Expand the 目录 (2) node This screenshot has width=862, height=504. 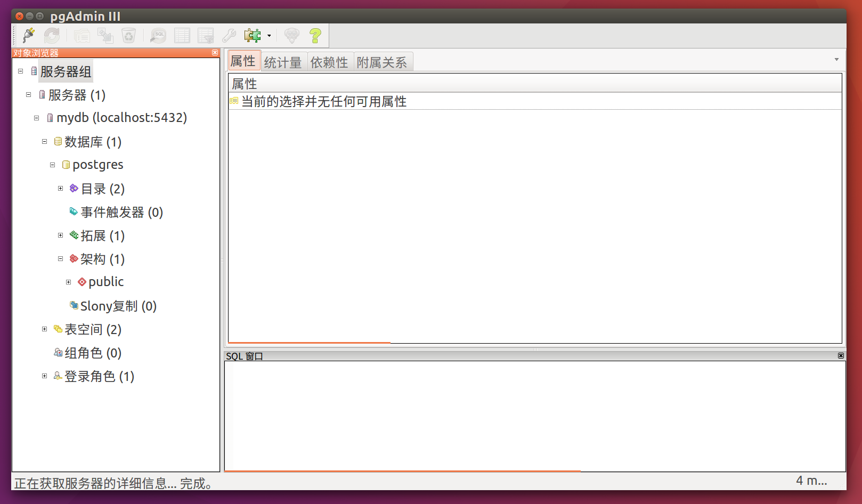point(61,188)
